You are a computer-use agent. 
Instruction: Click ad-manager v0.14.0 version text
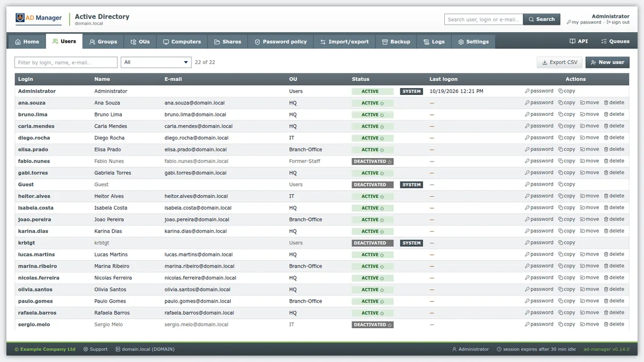(x=606, y=349)
